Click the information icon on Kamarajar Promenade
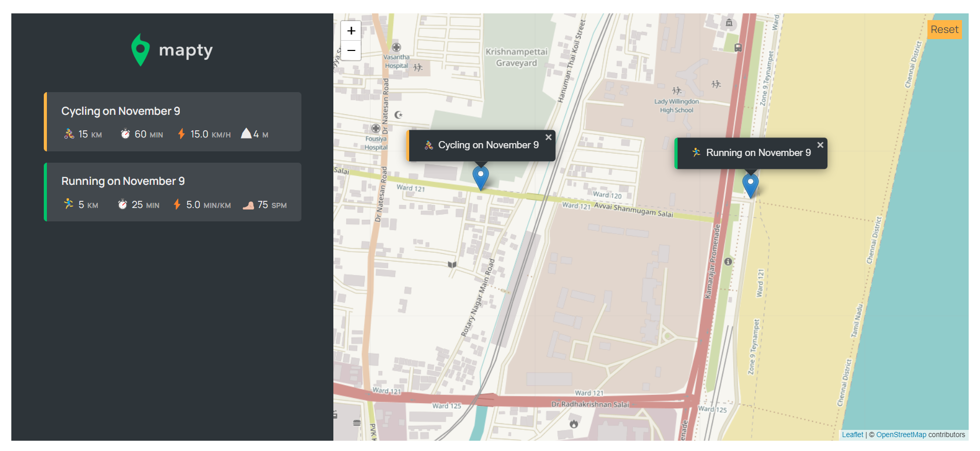This screenshot has height=451, width=980. (728, 262)
